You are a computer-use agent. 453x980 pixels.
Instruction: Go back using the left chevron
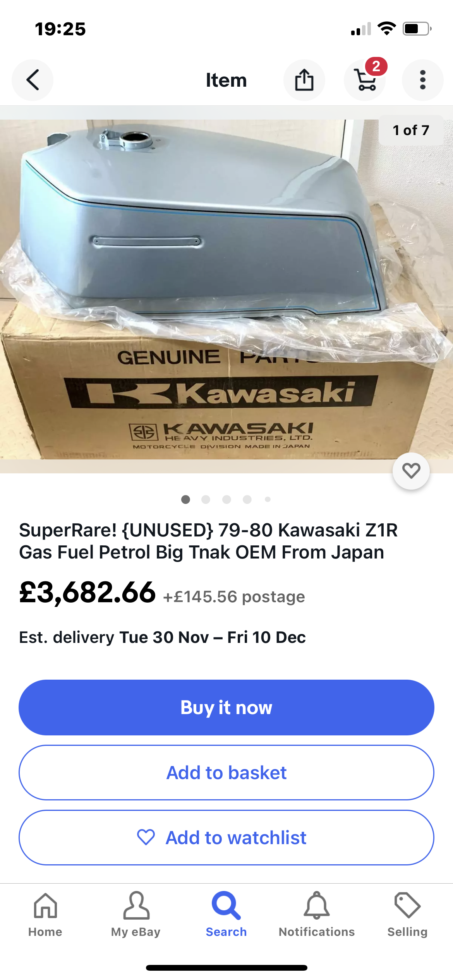(x=33, y=80)
